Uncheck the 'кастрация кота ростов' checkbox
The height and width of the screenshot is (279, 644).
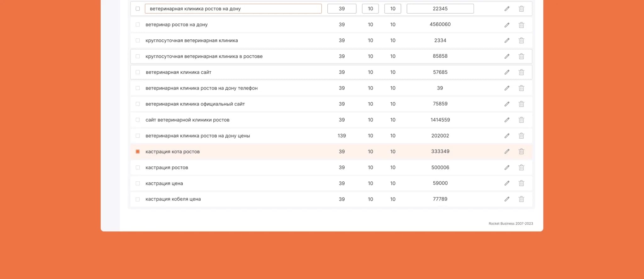coord(138,152)
